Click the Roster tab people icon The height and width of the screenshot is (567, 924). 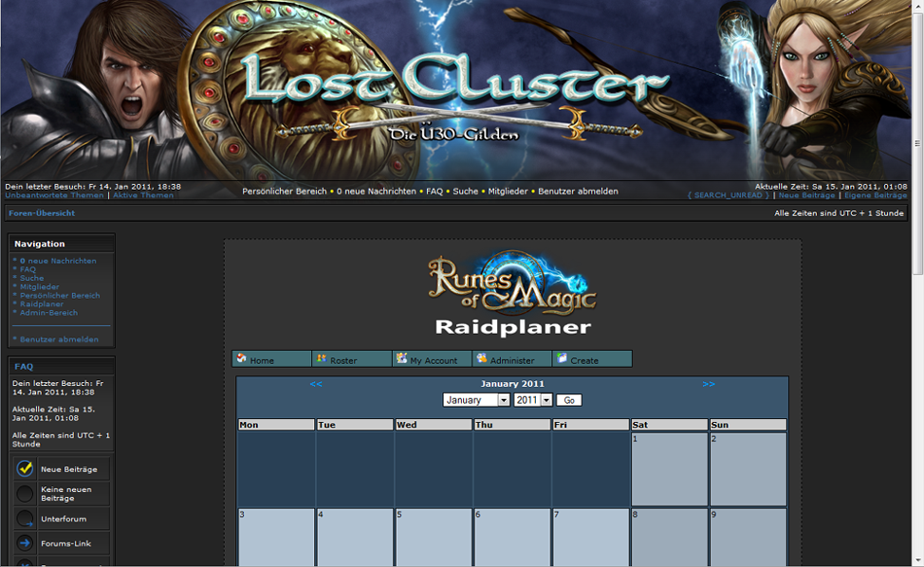321,358
